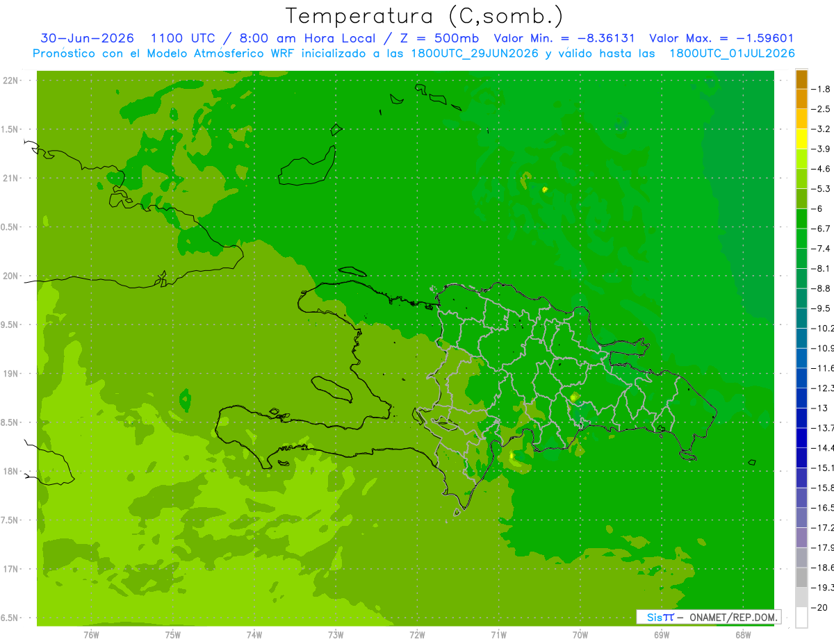Click the '73W' longitude label
Image resolution: width=834 pixels, height=644 pixels.
(x=336, y=634)
